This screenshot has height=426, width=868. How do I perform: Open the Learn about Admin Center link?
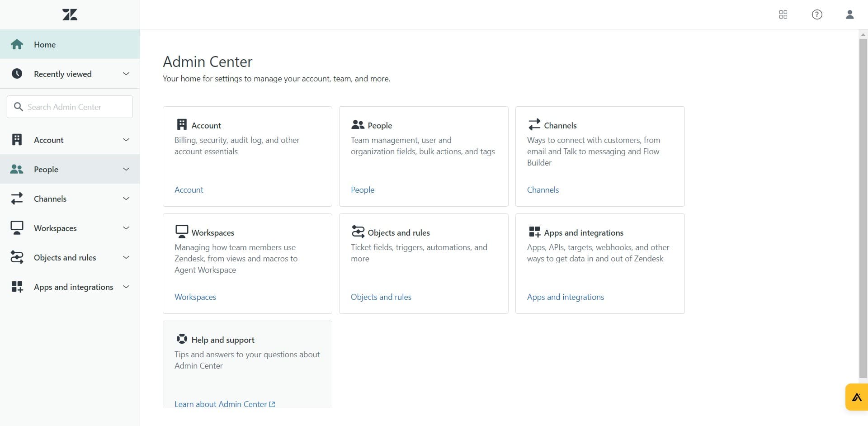pos(221,404)
